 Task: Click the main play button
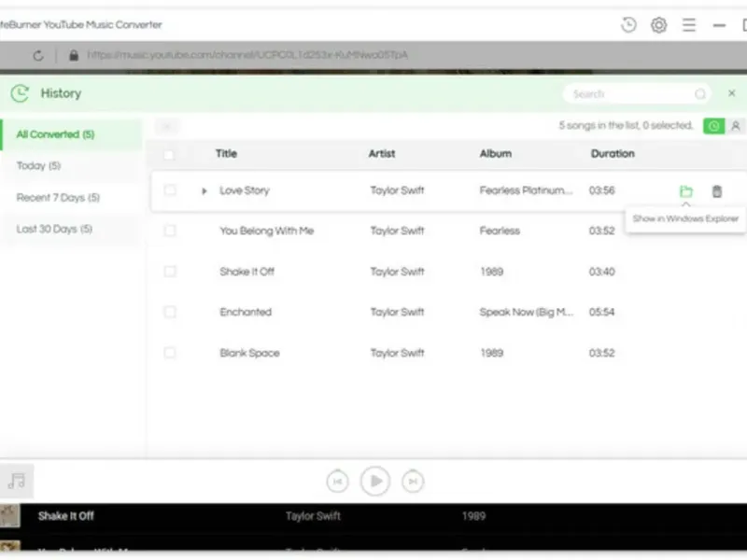click(375, 481)
